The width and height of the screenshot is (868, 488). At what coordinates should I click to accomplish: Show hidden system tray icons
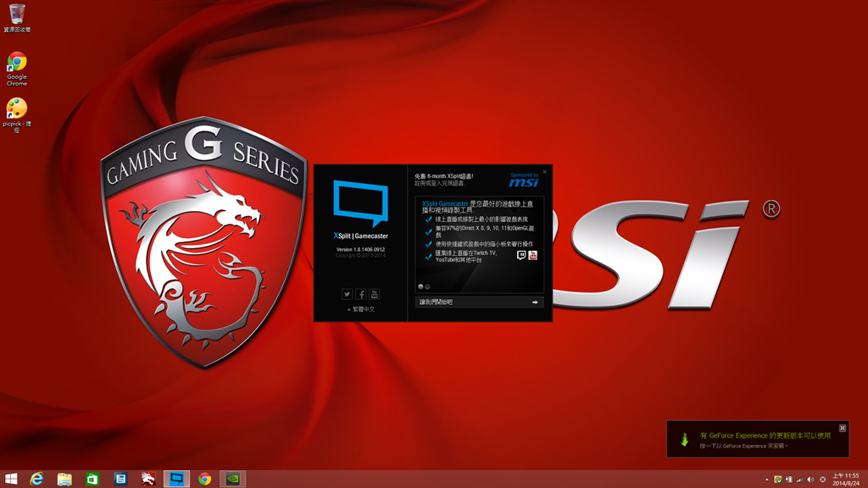(x=766, y=480)
